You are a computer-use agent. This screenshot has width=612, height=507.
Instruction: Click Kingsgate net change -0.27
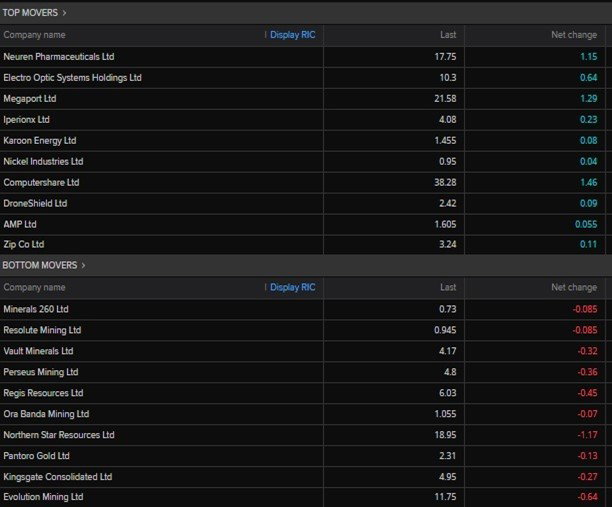587,477
